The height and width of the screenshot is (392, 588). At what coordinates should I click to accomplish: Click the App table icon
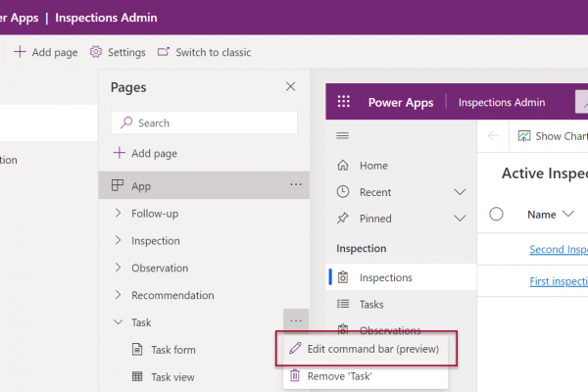point(118,185)
